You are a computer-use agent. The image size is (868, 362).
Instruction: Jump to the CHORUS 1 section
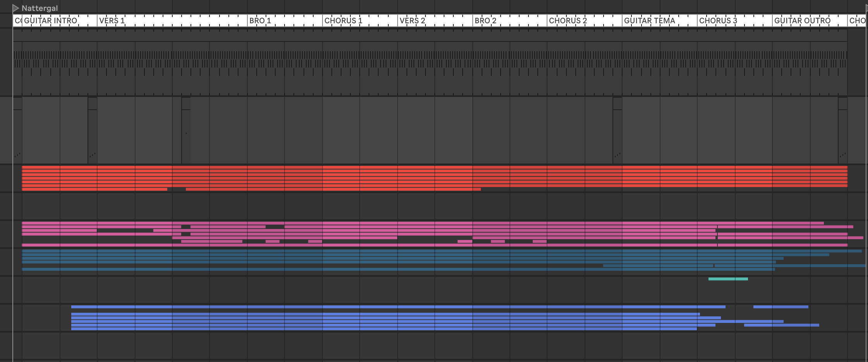343,21
